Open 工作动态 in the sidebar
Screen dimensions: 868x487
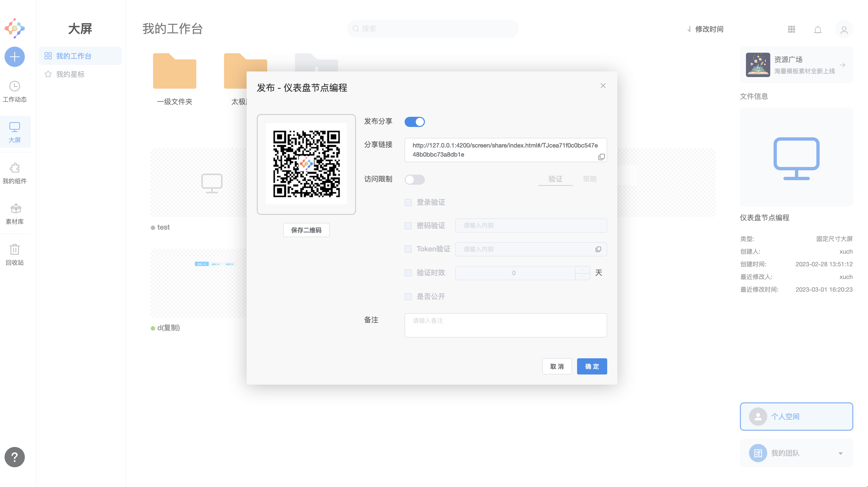click(x=14, y=91)
